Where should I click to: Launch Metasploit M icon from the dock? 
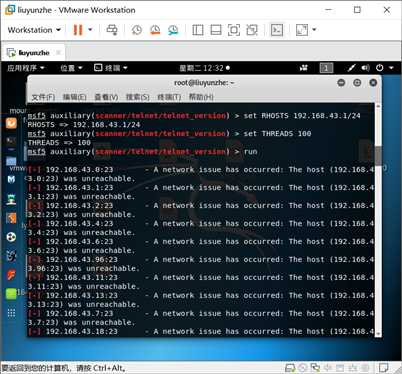11,180
